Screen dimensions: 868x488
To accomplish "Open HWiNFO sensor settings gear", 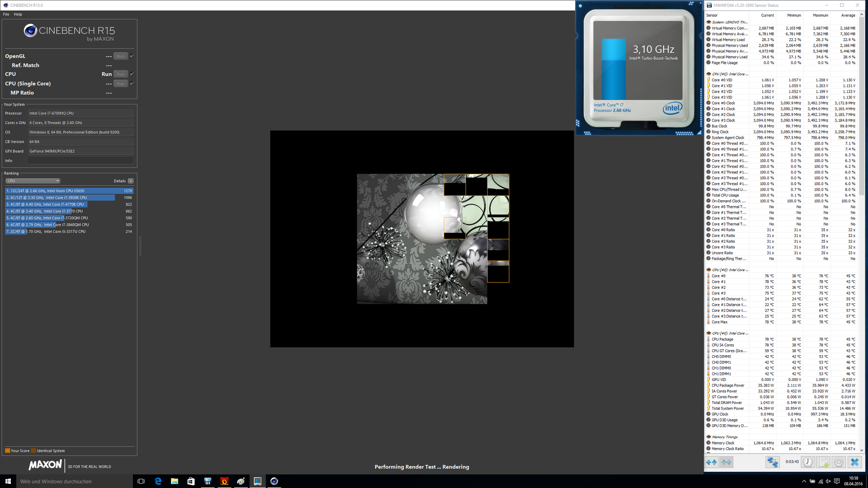I will (x=839, y=462).
